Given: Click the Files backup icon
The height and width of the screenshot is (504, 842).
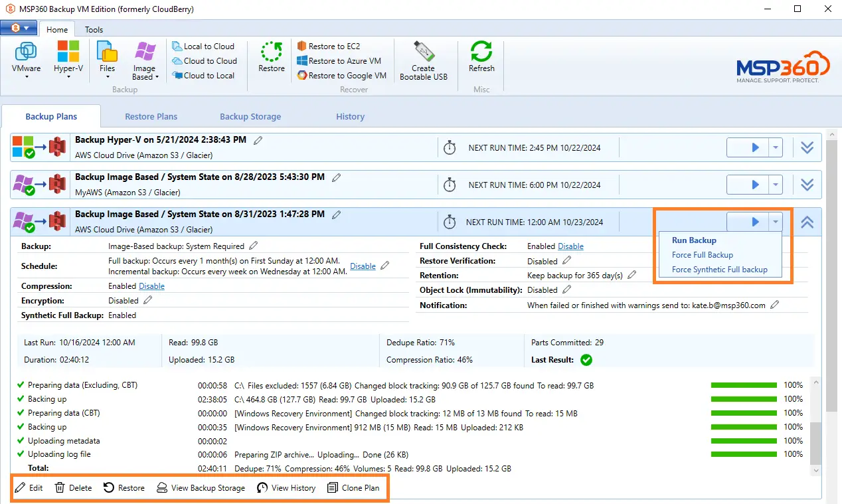Looking at the screenshot, I should (106, 58).
